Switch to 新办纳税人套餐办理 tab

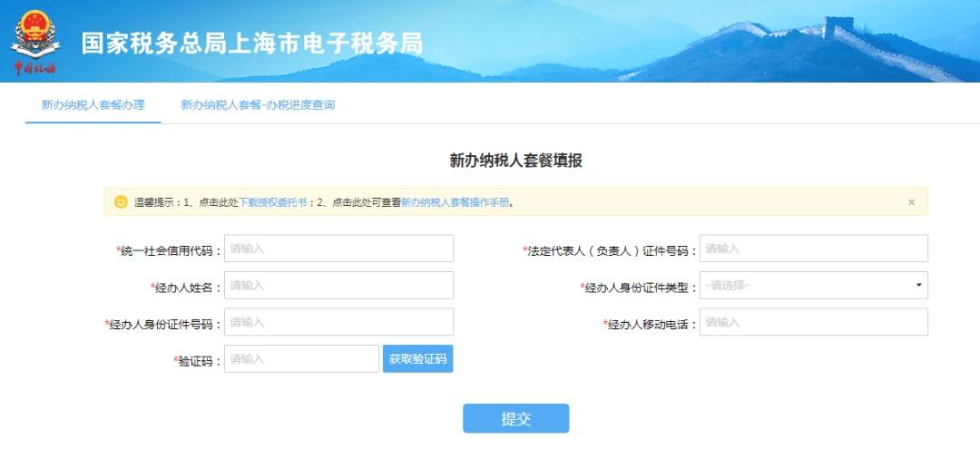(93, 105)
